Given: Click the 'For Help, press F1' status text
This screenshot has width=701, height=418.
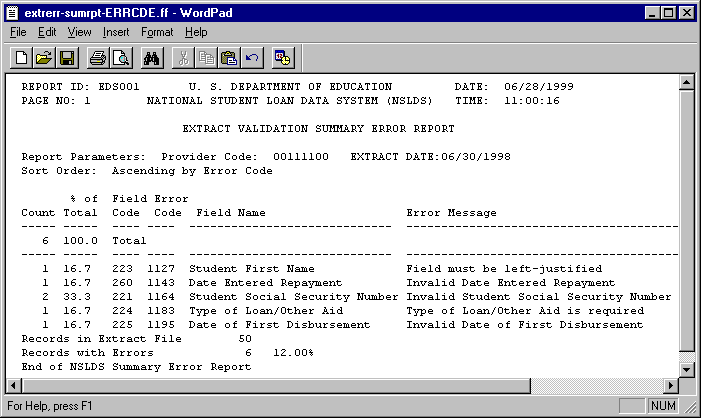Looking at the screenshot, I should [50, 406].
